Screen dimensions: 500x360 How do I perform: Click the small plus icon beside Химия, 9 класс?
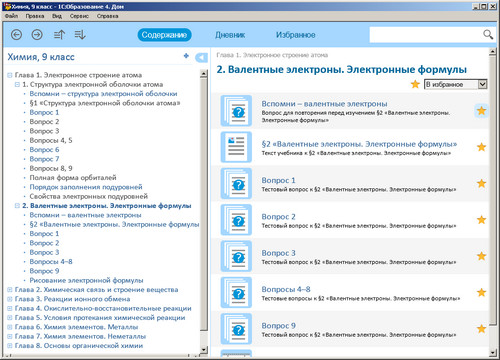tap(186, 56)
